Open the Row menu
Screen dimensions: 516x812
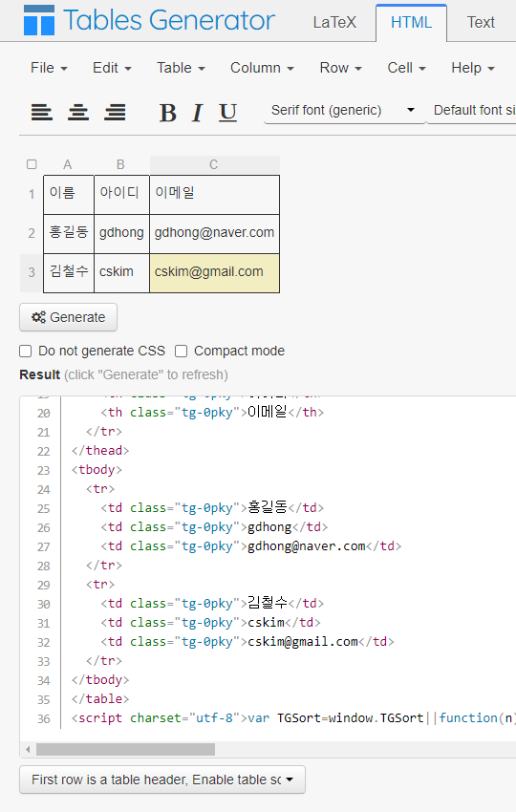pyautogui.click(x=340, y=68)
